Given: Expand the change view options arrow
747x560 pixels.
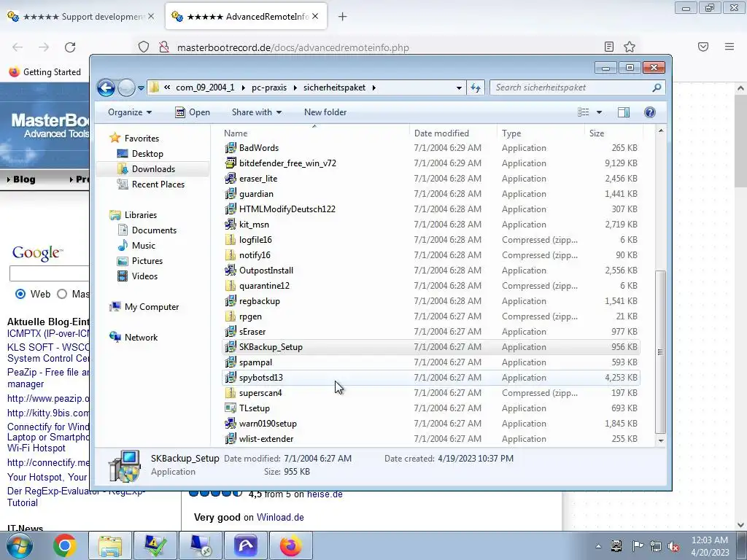Looking at the screenshot, I should [600, 112].
